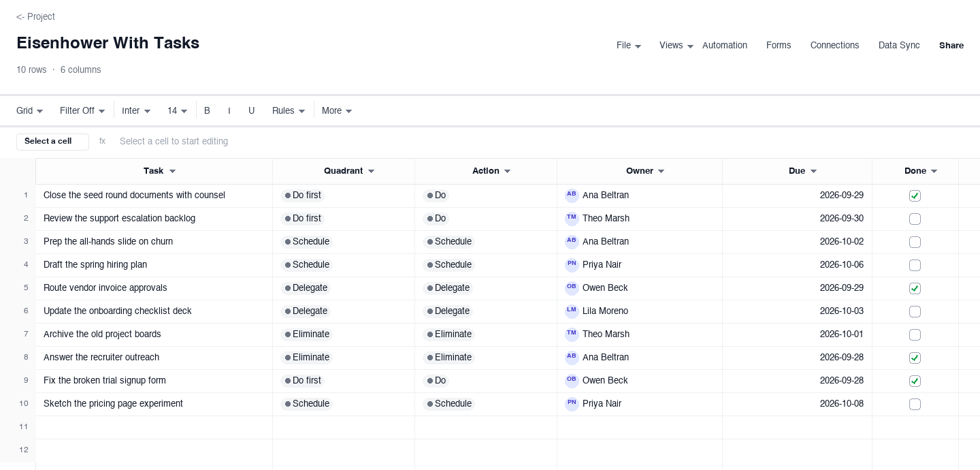Viewport: 980px width, 470px height.
Task: Click the fx formula icon
Action: pyautogui.click(x=102, y=141)
